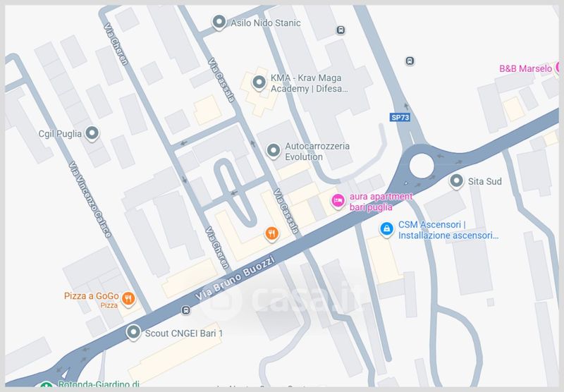The image size is (564, 392).
Task: Click the CSM Ascensori blue lock marker
Action: point(386,228)
